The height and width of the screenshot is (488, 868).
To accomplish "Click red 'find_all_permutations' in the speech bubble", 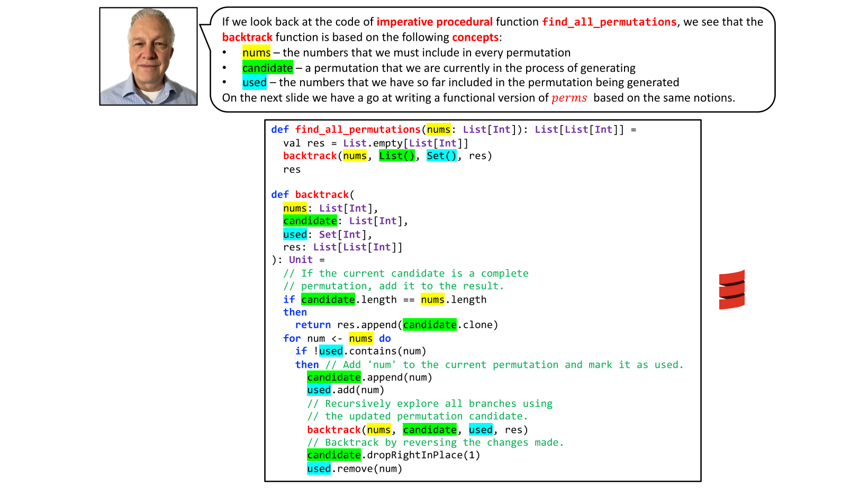I will coord(609,22).
